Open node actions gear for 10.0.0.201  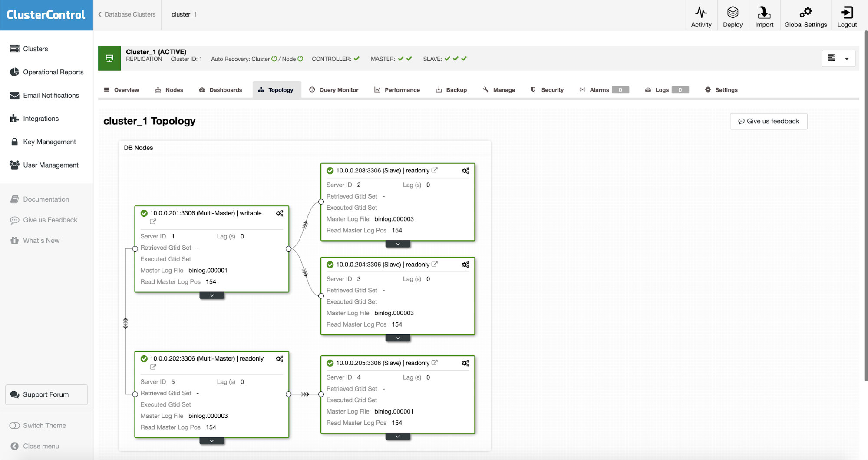click(280, 213)
